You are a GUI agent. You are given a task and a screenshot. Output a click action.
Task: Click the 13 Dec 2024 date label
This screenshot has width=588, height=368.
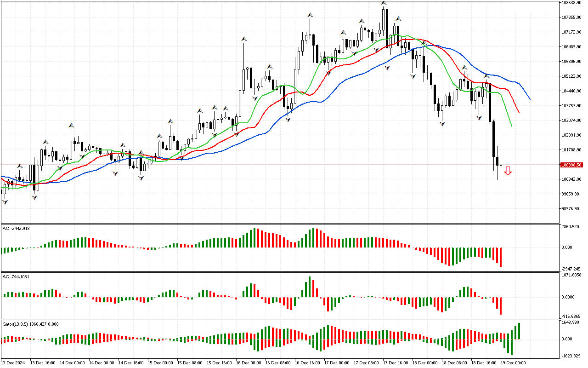click(x=14, y=362)
